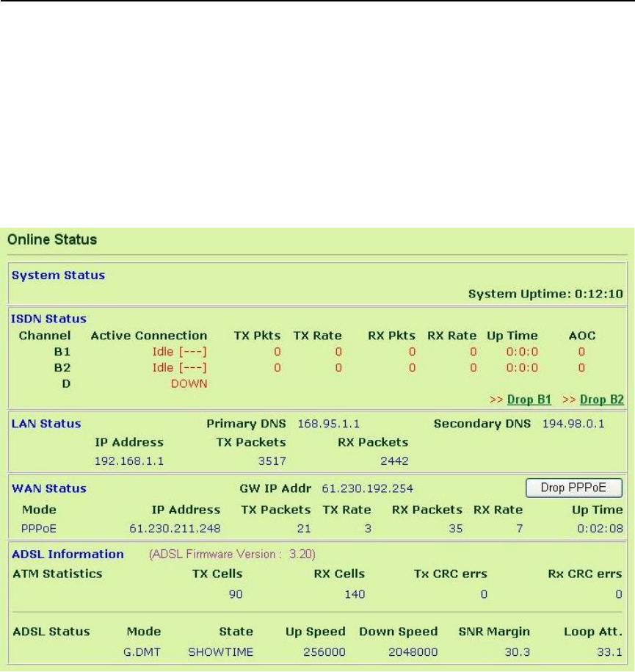Image resolution: width=635 pixels, height=672 pixels.
Task: Click the LAN Status heading
Action: pos(46,424)
